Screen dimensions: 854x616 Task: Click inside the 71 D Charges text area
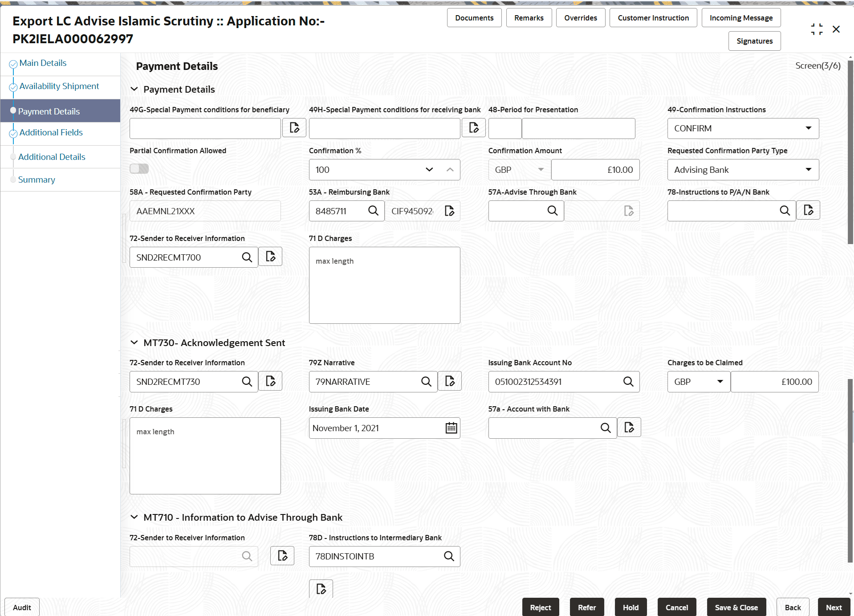click(384, 285)
